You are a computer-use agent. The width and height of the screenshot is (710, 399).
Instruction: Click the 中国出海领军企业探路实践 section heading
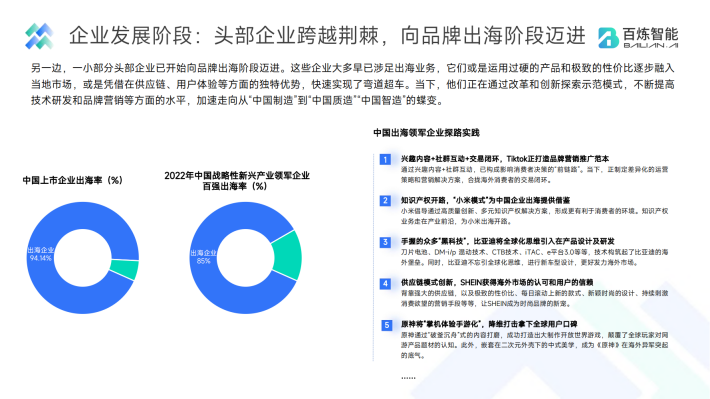426,133
